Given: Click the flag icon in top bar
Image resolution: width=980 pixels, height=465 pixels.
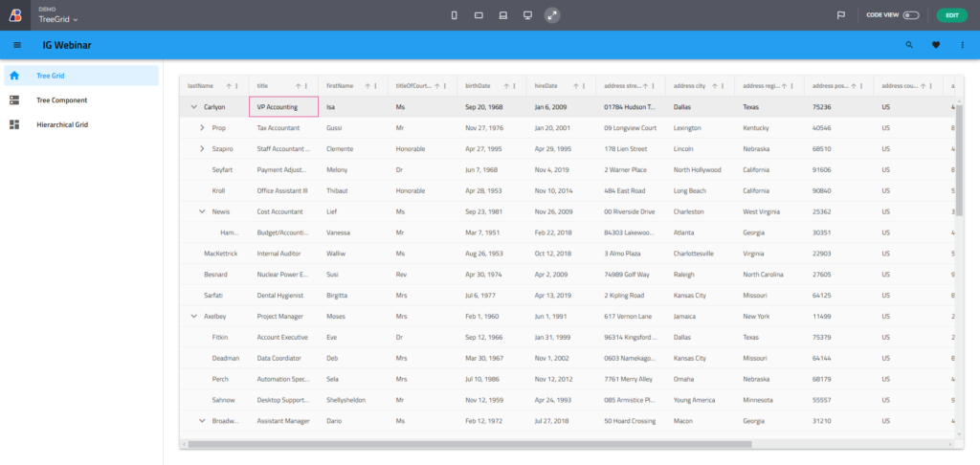Looking at the screenshot, I should (841, 15).
